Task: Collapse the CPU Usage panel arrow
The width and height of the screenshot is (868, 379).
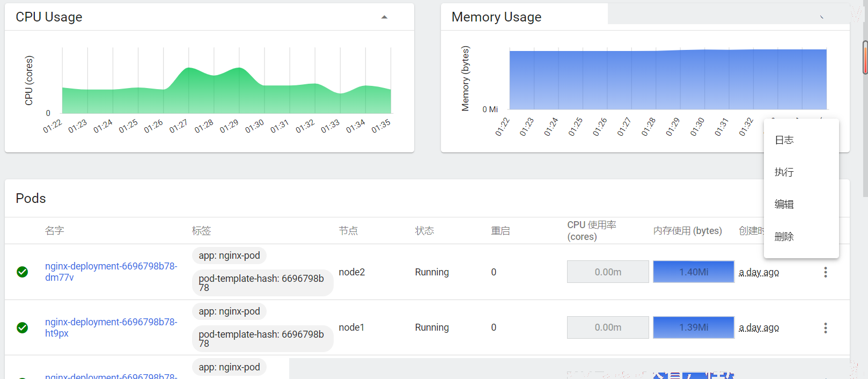Action: [x=384, y=17]
